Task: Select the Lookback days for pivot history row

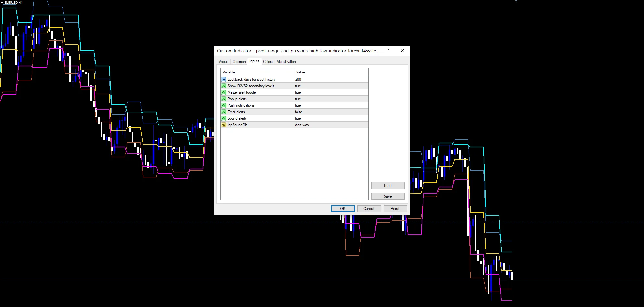Action: [x=294, y=79]
